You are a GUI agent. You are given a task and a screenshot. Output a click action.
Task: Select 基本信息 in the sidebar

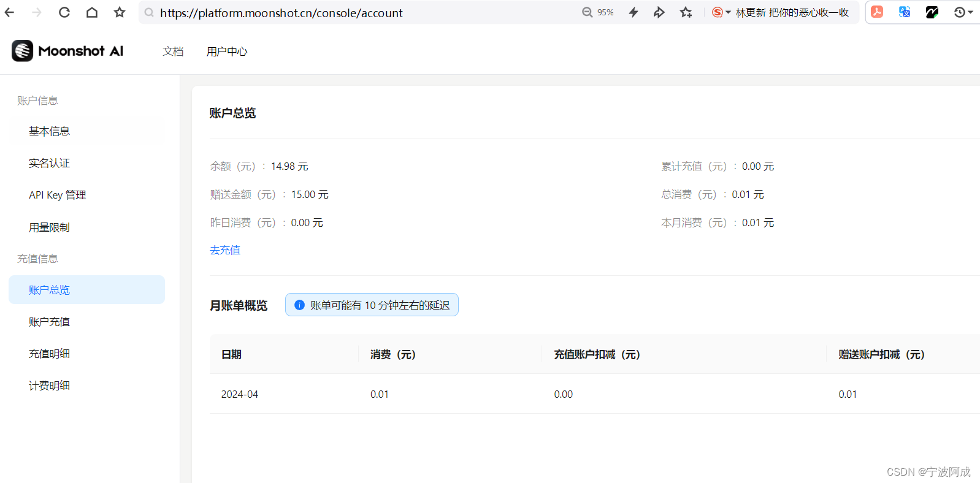86,131
